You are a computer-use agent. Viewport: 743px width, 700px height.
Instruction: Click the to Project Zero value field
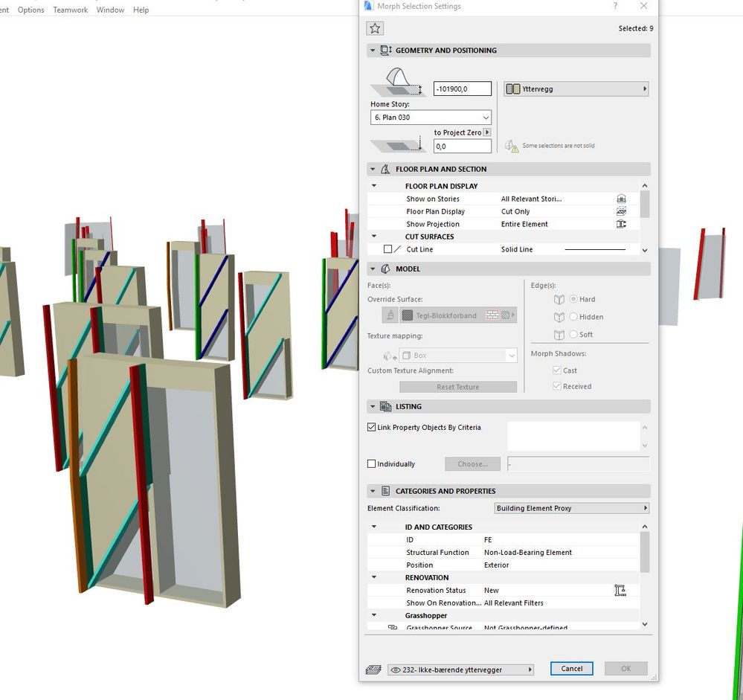point(462,147)
